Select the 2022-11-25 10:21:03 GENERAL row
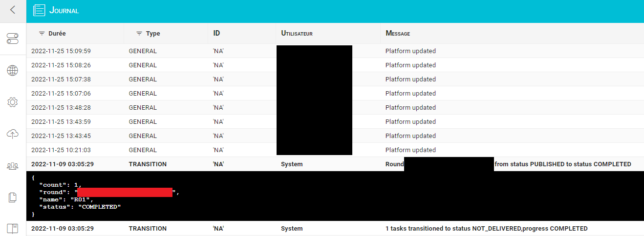This screenshot has height=236, width=644. [x=335, y=150]
